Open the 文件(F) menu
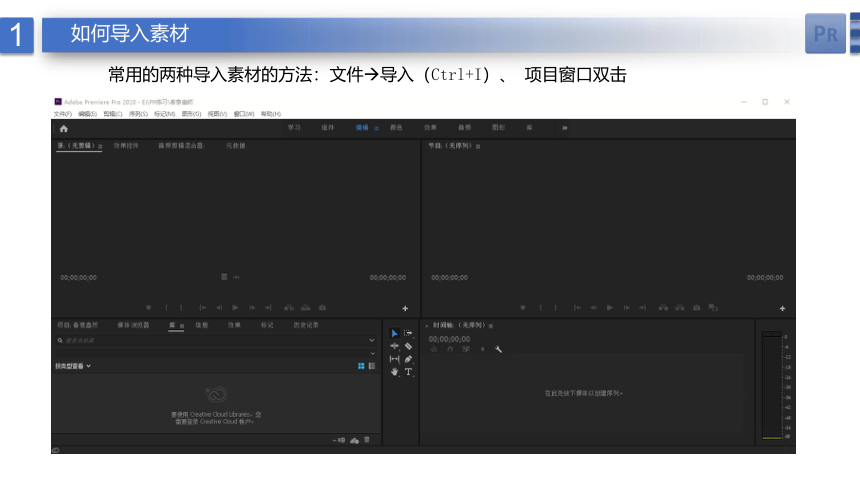 point(63,114)
